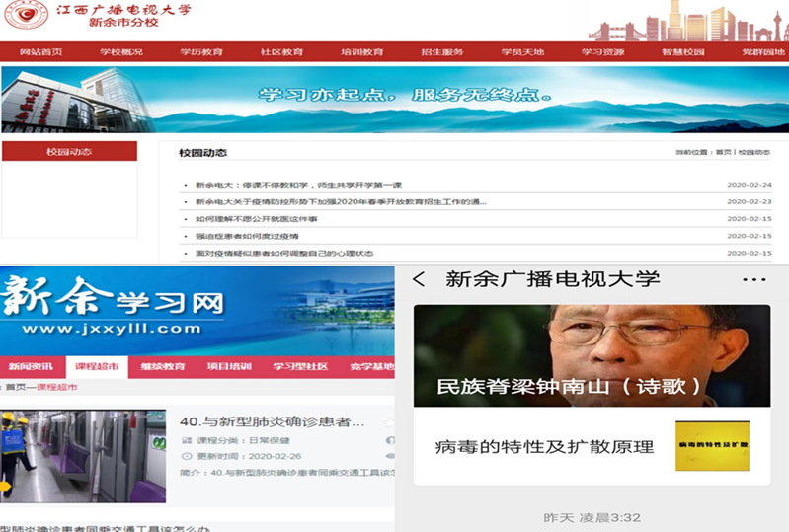Open course title 40.与新型肺炎确诊患者
This screenshot has height=532, width=789.
coord(273,421)
